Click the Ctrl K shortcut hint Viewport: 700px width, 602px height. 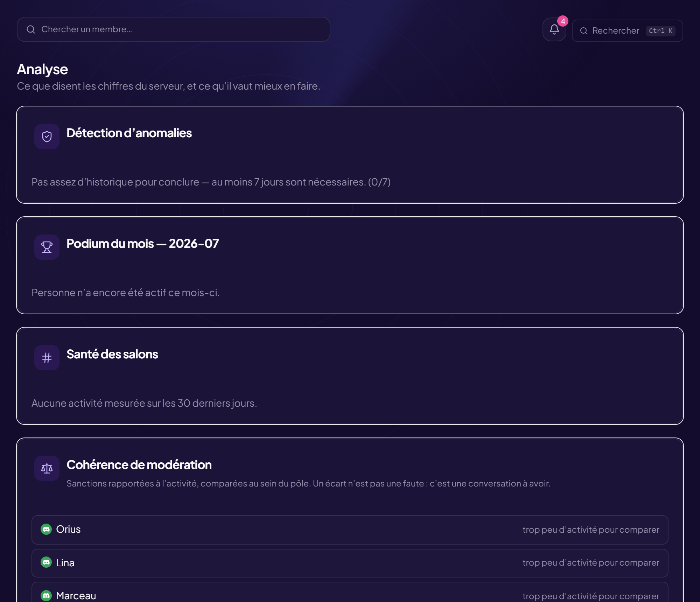[x=660, y=31]
